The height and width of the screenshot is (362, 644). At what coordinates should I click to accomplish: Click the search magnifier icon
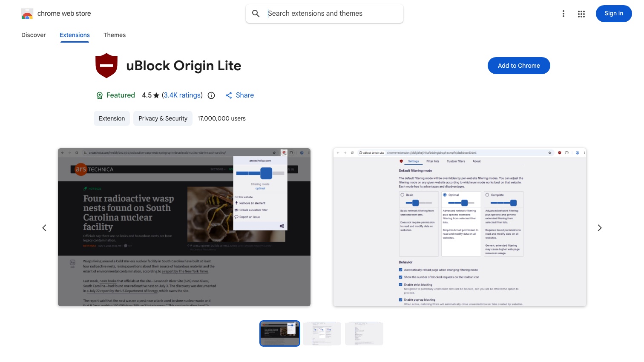[256, 14]
